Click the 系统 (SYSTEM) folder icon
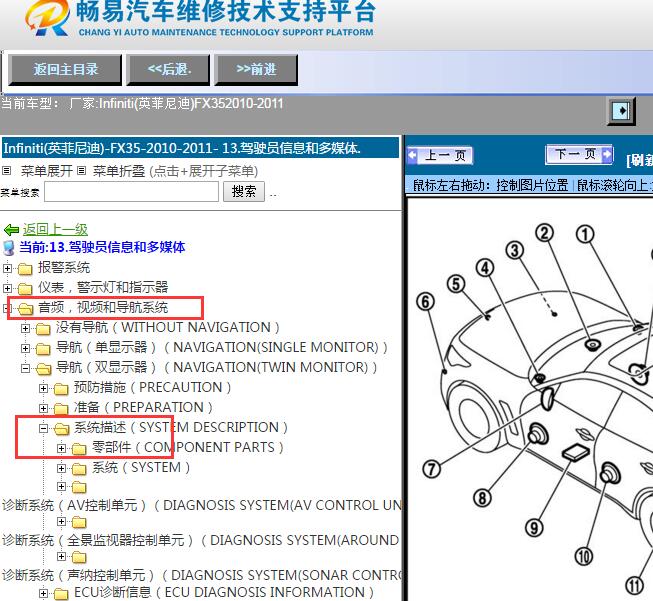Viewport: 653px width, 601px height. 79,469
